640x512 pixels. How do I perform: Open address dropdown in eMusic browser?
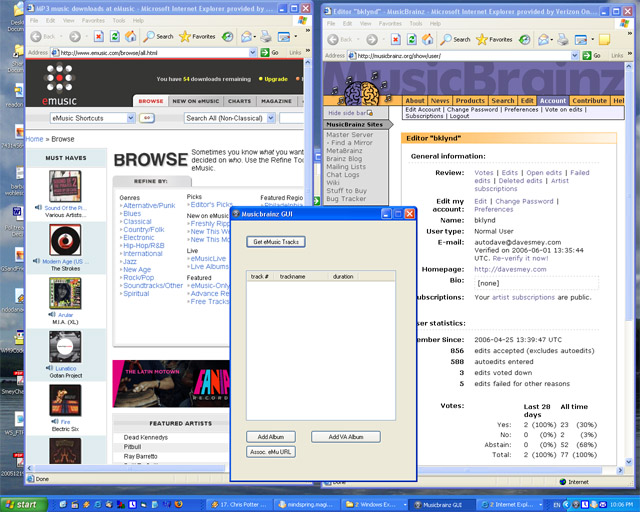click(x=253, y=53)
